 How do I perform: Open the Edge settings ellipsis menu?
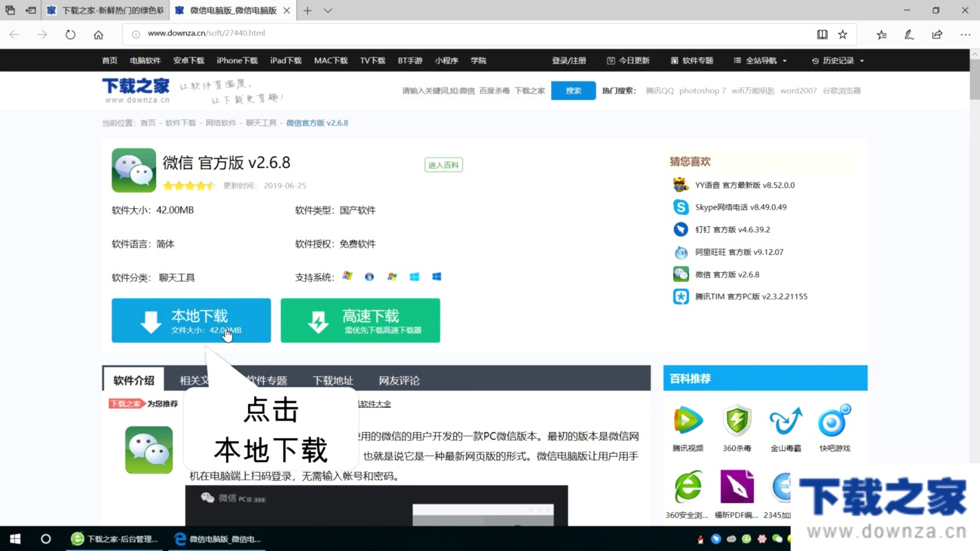965,34
